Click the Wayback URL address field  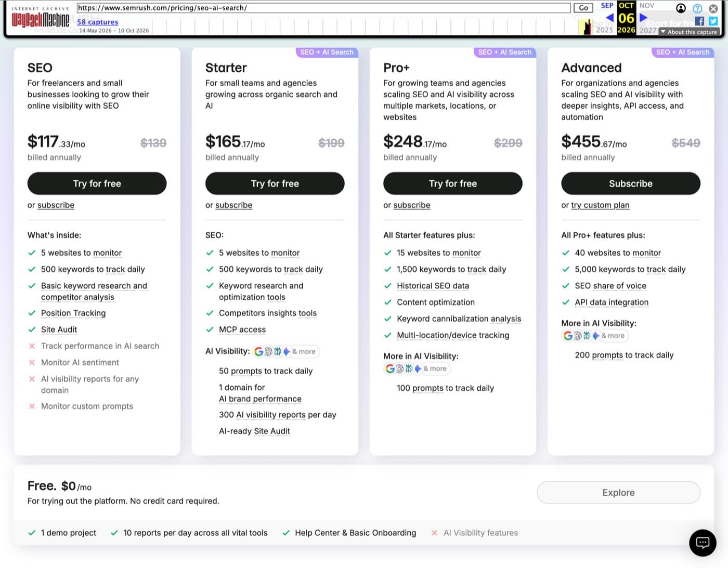pos(323,8)
